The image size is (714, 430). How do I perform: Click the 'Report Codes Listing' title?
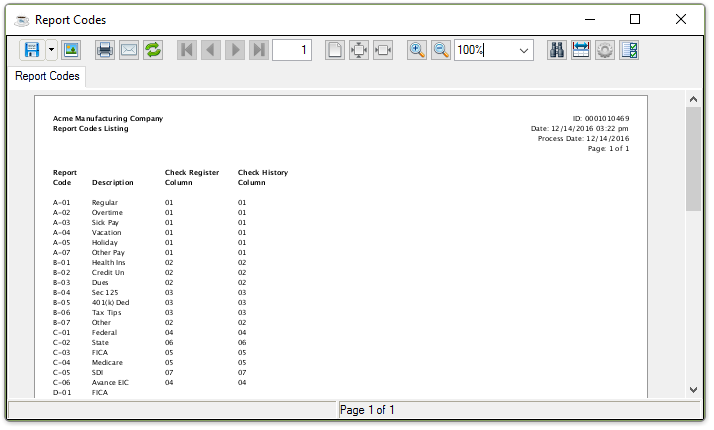click(91, 128)
